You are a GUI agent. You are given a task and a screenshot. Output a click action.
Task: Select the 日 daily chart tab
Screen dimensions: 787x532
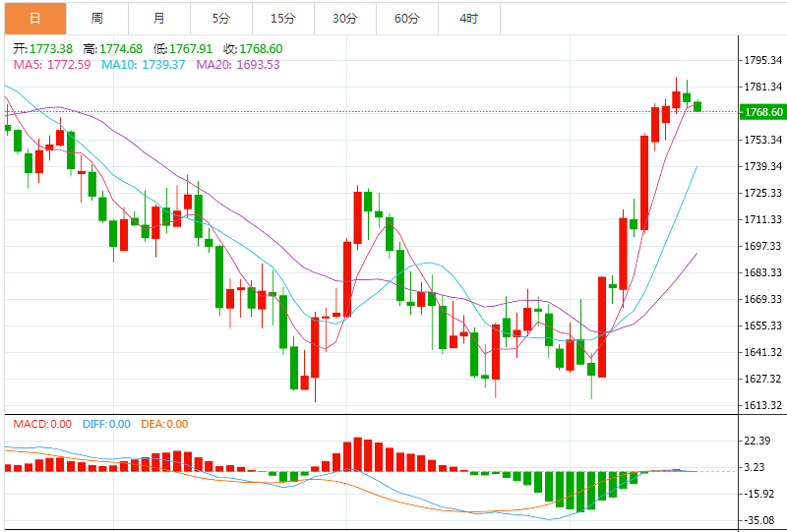coord(35,19)
